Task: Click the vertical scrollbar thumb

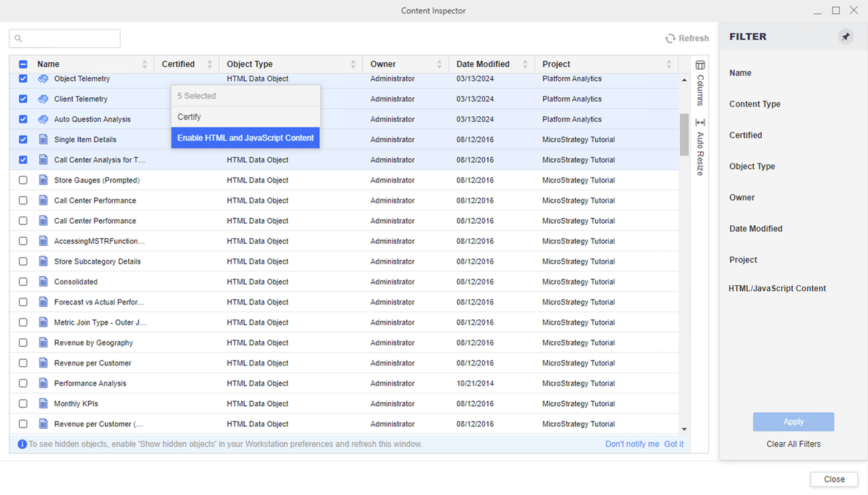Action: click(684, 134)
